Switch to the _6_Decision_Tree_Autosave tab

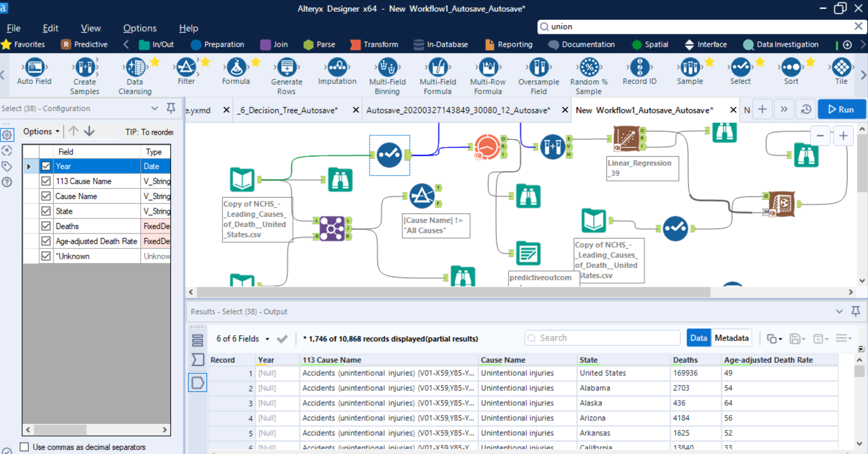pyautogui.click(x=288, y=110)
